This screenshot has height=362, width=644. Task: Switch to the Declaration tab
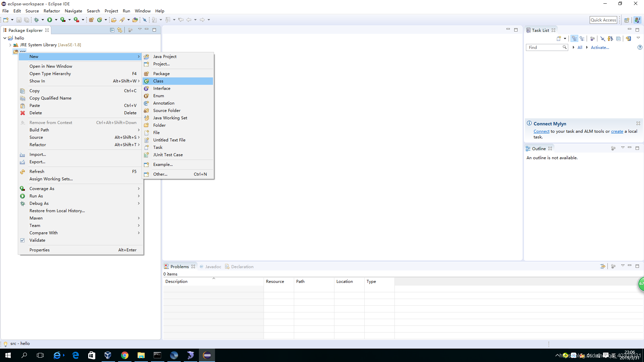(239, 266)
